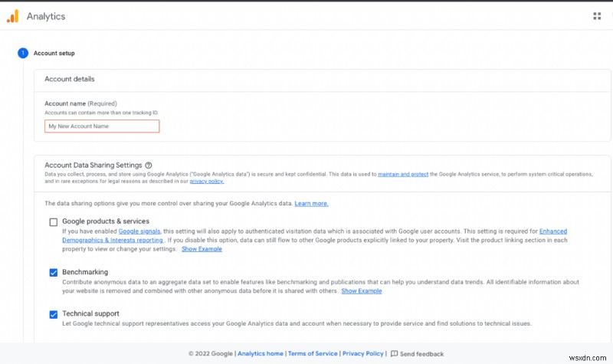Open the Google apps grid icon
The image size is (613, 364).
coord(597,16)
